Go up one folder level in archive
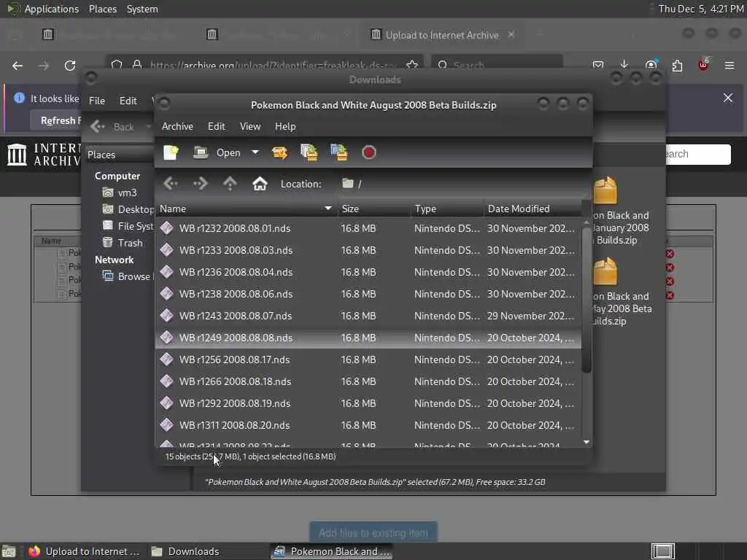 click(230, 183)
